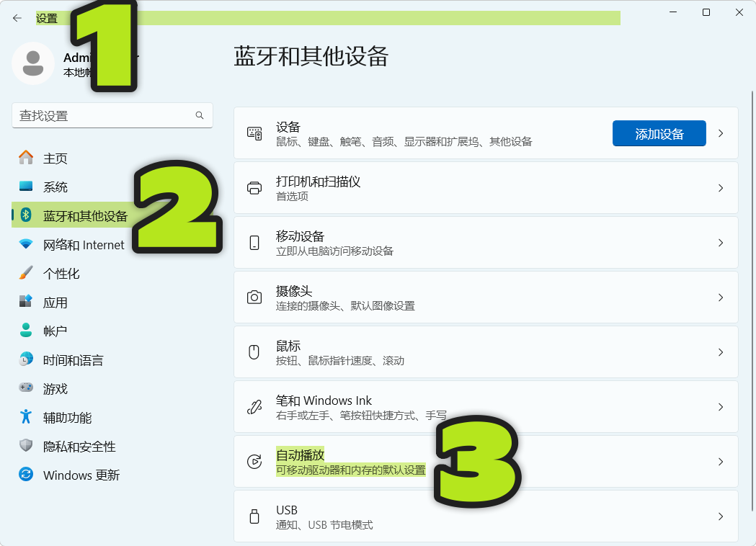Open 摄像头 via its chevron

[721, 297]
